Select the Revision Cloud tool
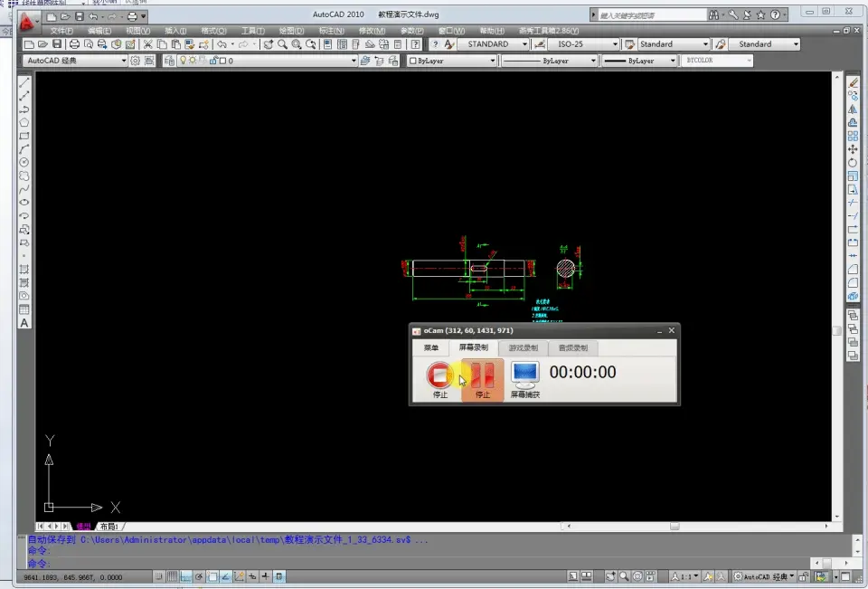This screenshot has height=589, width=868. coord(24,176)
